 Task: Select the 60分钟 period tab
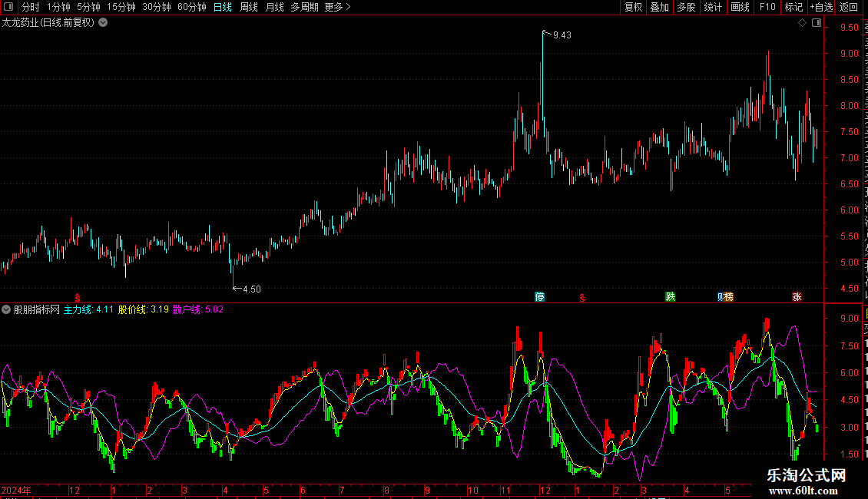pyautogui.click(x=191, y=7)
